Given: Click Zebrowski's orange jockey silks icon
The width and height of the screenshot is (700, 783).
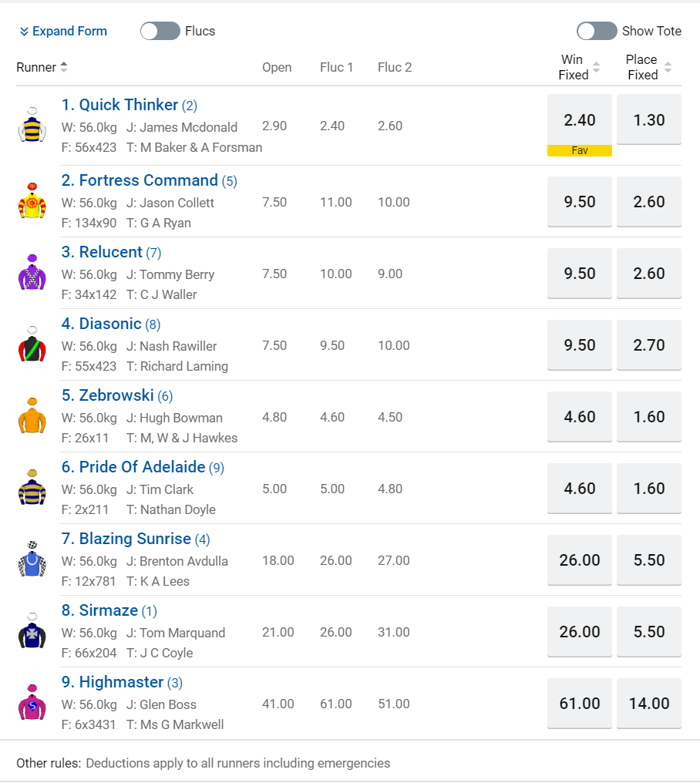Looking at the screenshot, I should [32, 416].
